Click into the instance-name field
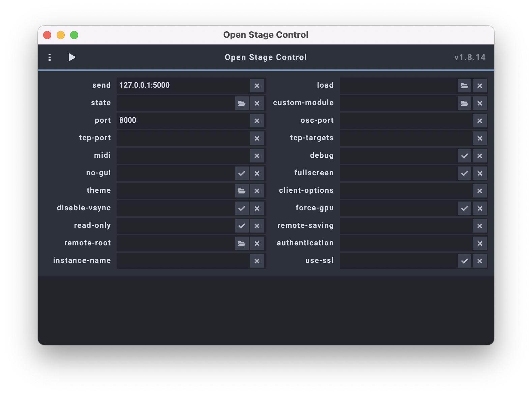 183,261
